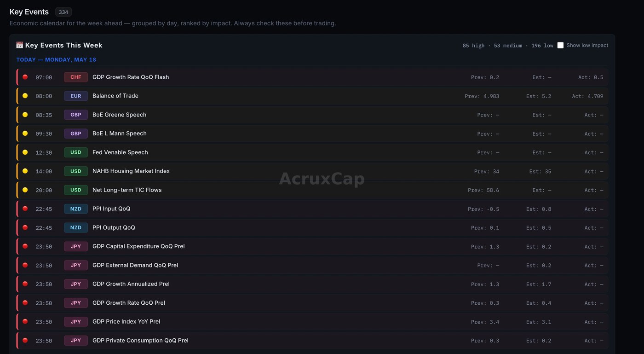Click the 22:45 time on PPI Output QoQ

point(44,228)
